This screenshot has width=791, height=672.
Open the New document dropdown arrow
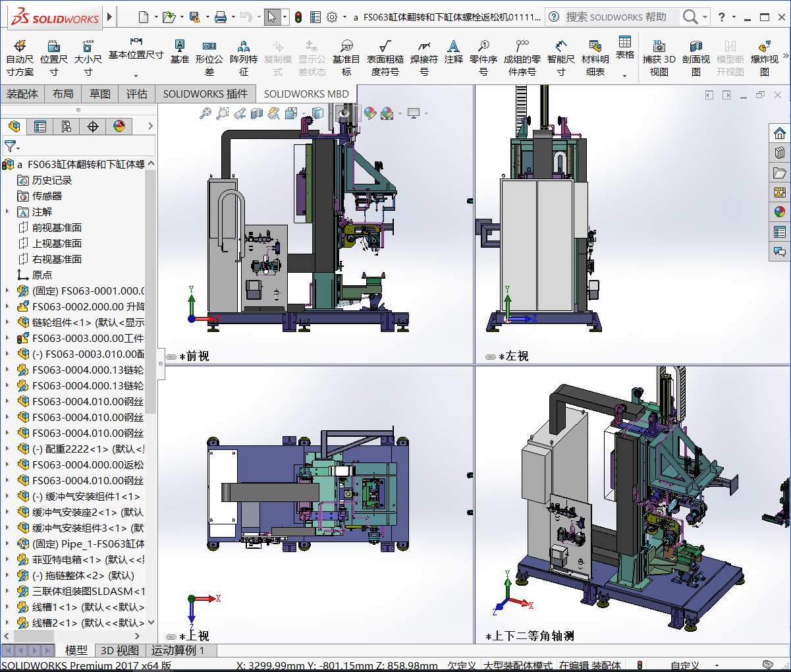[155, 17]
